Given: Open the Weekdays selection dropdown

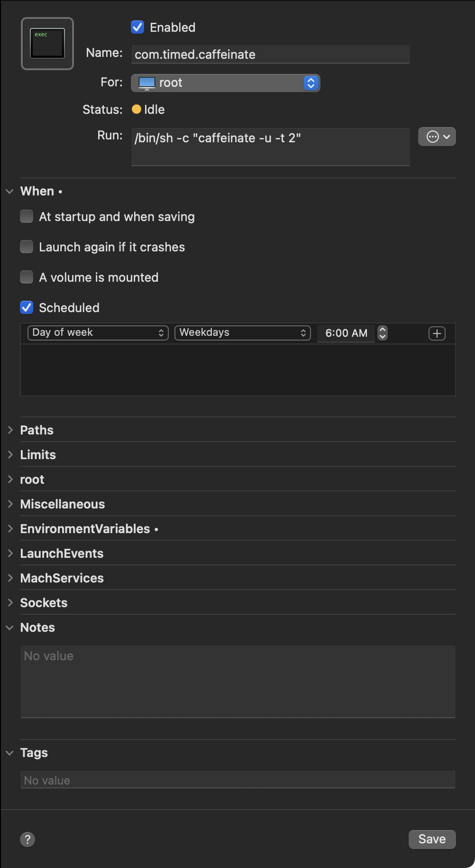Looking at the screenshot, I should [x=242, y=333].
